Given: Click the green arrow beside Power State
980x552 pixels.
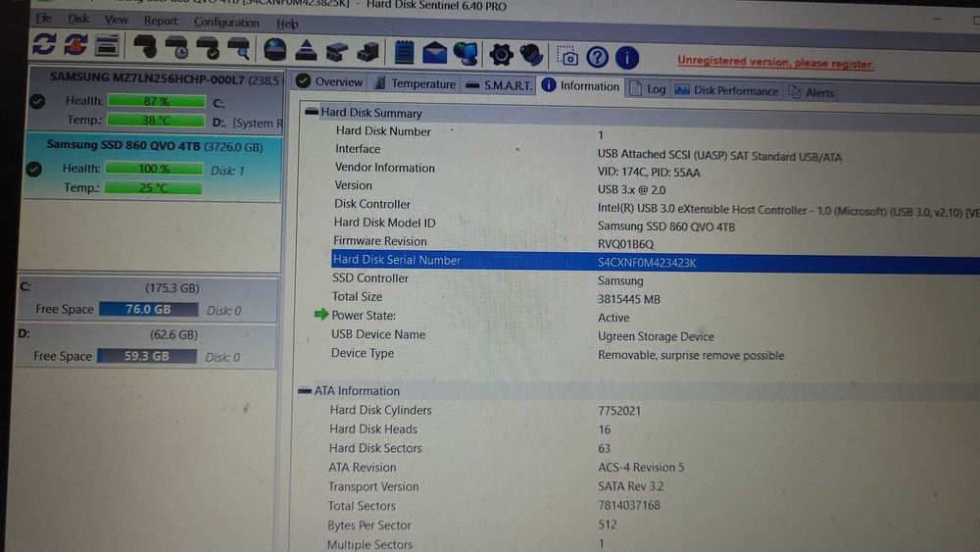Looking at the screenshot, I should (x=321, y=314).
